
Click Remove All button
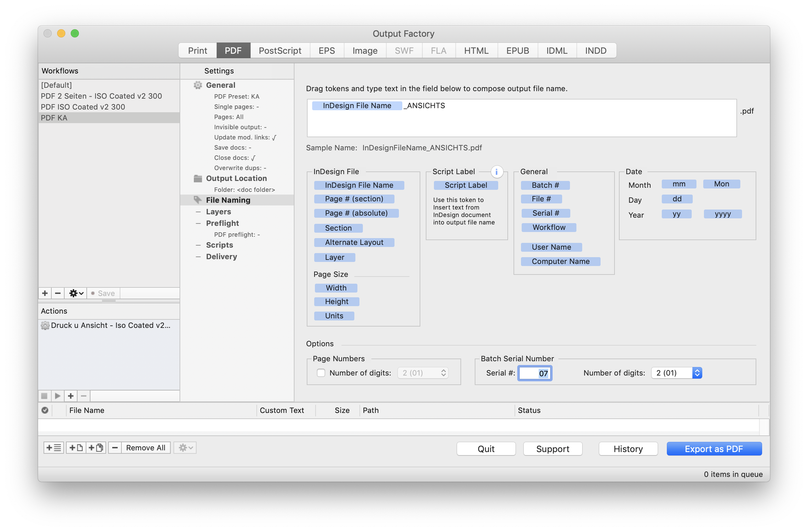146,448
